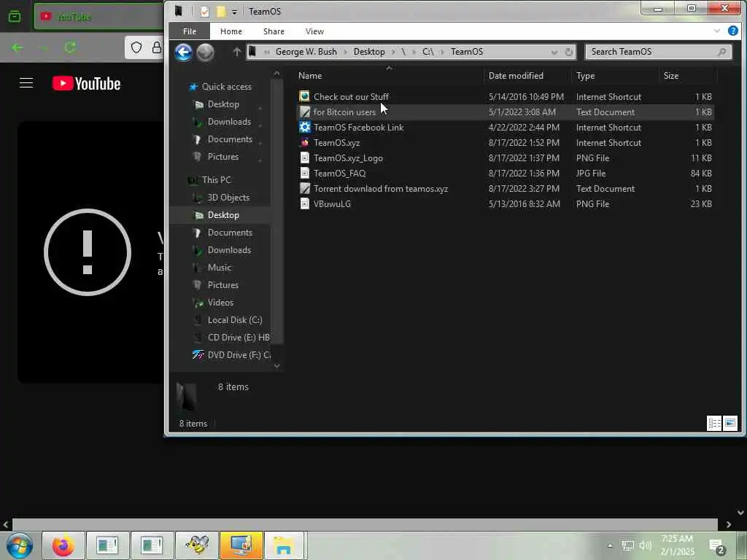This screenshot has height=560, width=747.
Task: Expand the C:\ breadcrumb chevron
Action: tap(443, 52)
